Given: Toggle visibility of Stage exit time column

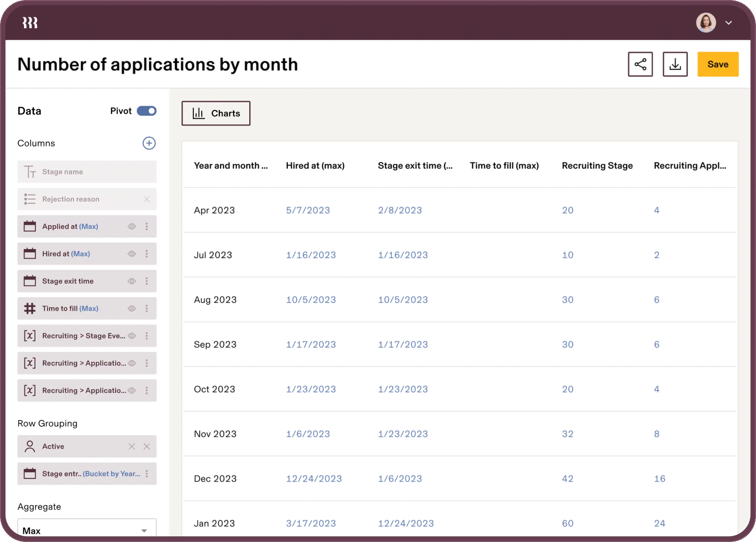Looking at the screenshot, I should point(132,281).
